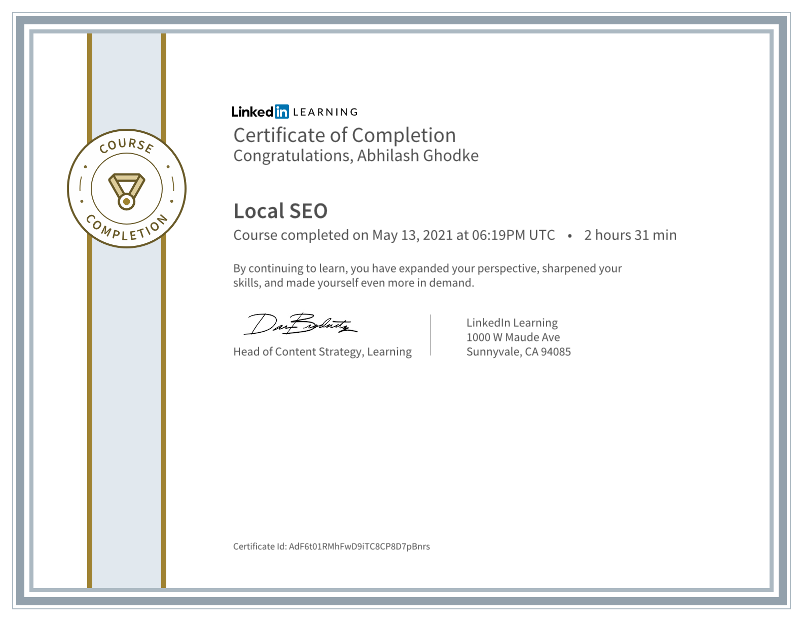802x620 pixels.
Task: Click the COURSE text on the seal
Action: tap(126, 148)
